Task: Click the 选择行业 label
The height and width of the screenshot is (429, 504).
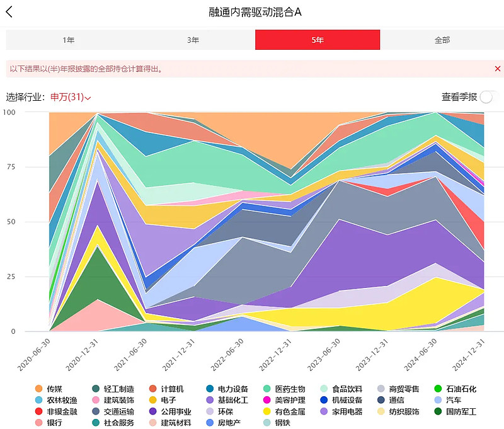Action: coord(25,97)
